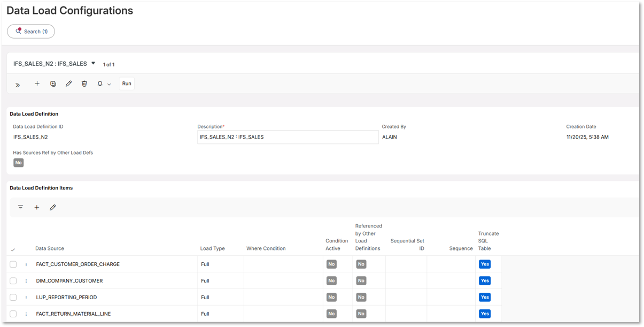Add a new data load configuration
The height and width of the screenshot is (327, 644).
pos(37,83)
